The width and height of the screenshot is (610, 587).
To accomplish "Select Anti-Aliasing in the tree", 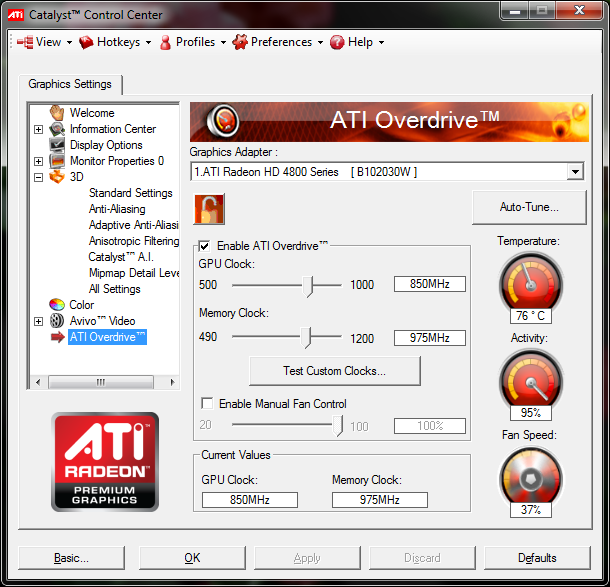I will coord(117,209).
